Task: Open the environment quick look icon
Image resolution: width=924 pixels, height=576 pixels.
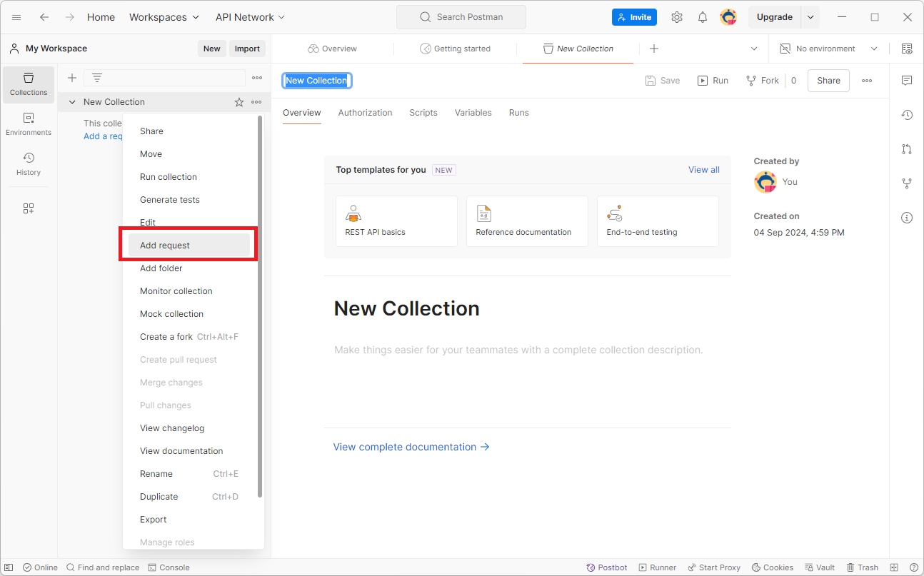Action: 907,49
